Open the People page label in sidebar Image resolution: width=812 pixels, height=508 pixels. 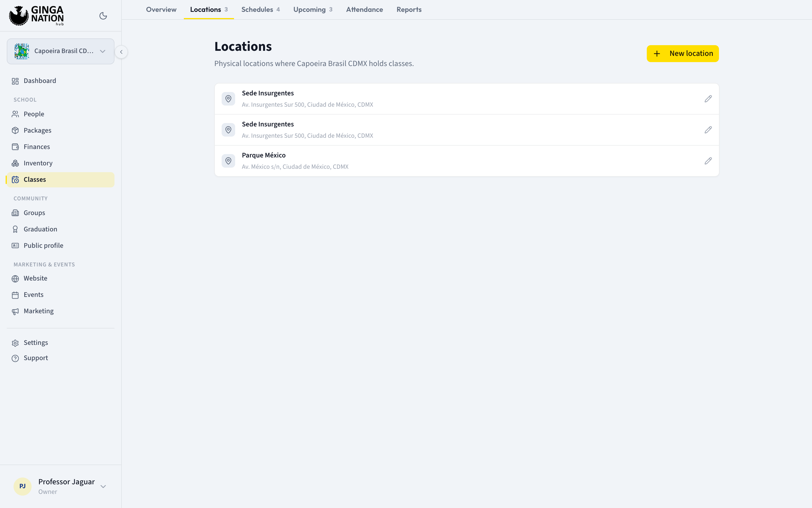34,114
